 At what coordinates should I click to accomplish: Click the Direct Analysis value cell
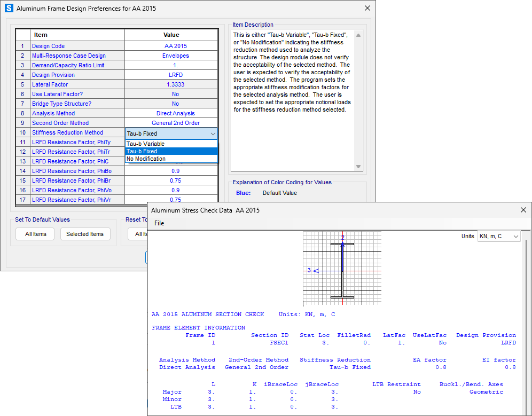click(x=171, y=113)
